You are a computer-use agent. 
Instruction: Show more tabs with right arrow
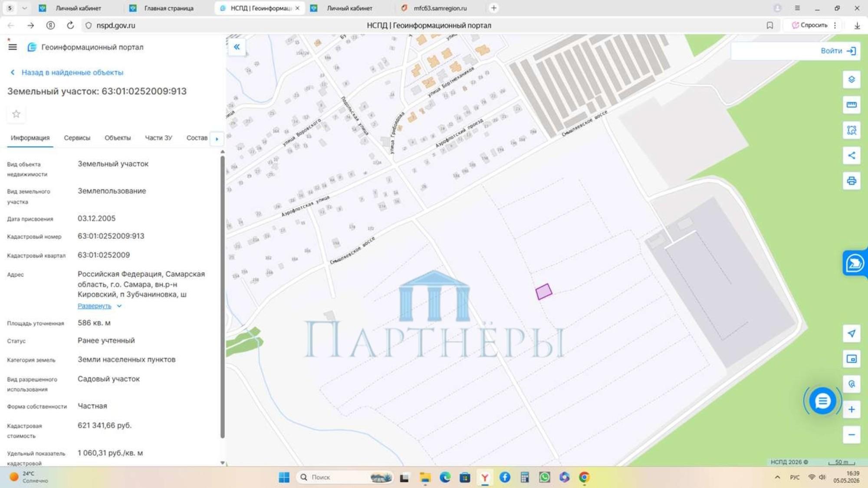[x=217, y=138]
